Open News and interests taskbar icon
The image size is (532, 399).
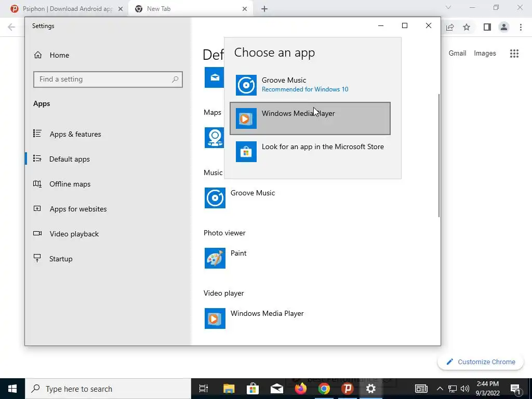point(421,389)
